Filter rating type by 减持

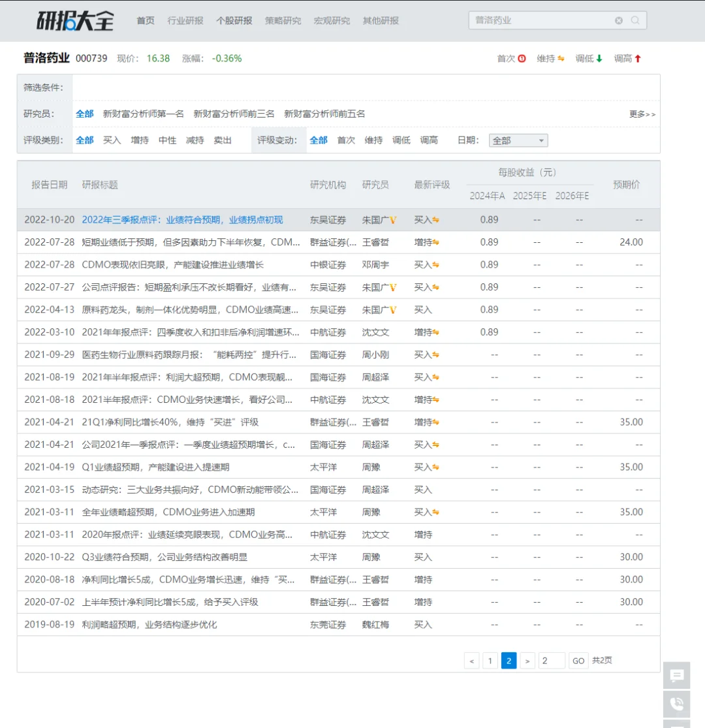click(x=195, y=140)
